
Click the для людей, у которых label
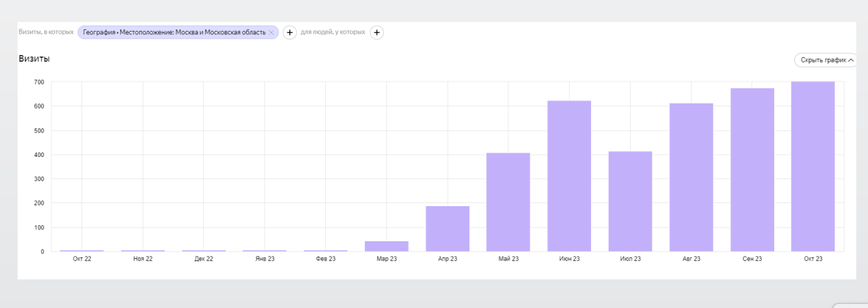click(333, 32)
